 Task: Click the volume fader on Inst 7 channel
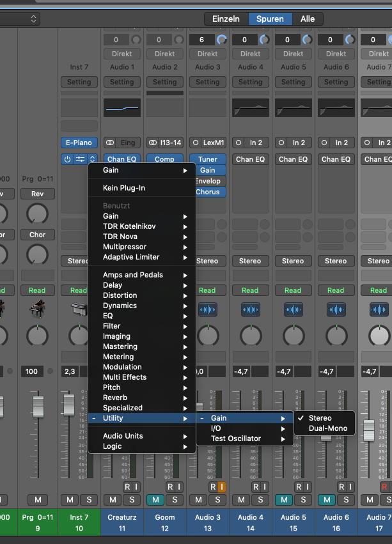(x=69, y=405)
